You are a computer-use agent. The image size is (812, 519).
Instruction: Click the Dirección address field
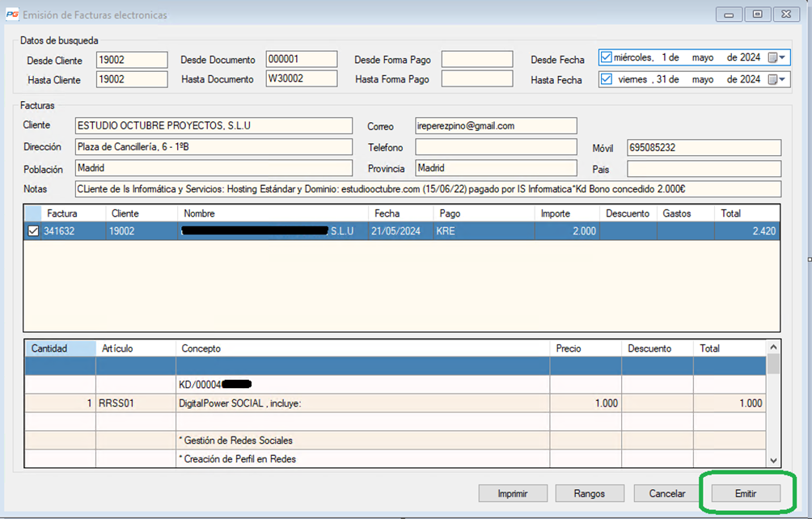(214, 147)
